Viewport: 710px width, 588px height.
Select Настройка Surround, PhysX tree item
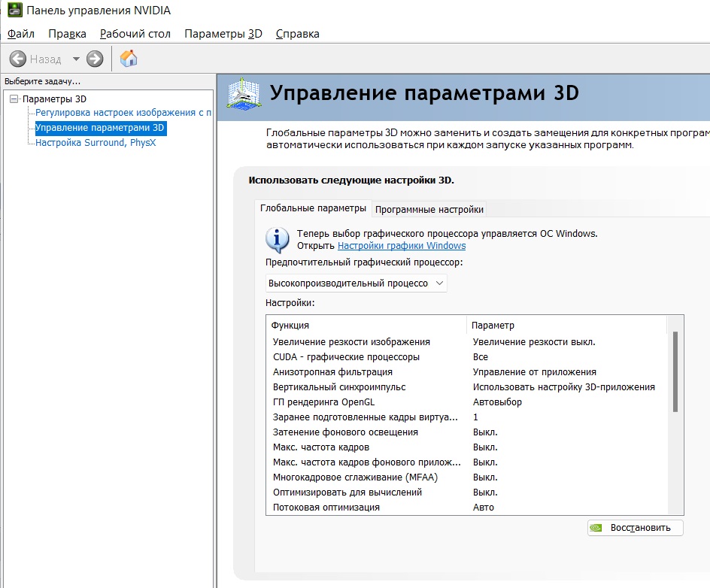pyautogui.click(x=96, y=143)
